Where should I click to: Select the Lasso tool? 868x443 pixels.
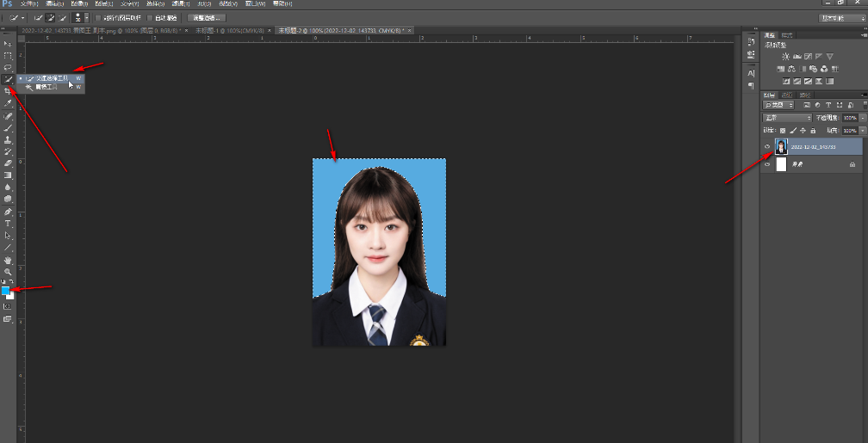coord(8,67)
